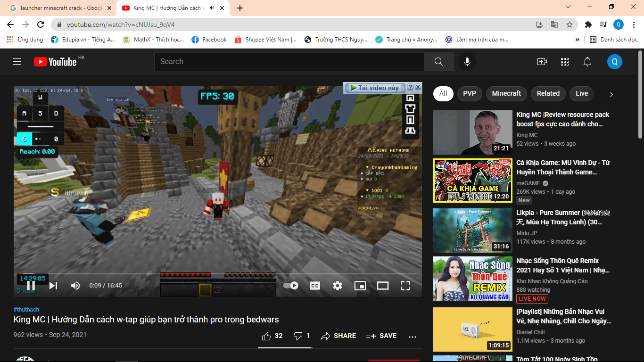This screenshot has width=644, height=362.
Task: Click the SHARE button under the video
Action: click(339, 336)
